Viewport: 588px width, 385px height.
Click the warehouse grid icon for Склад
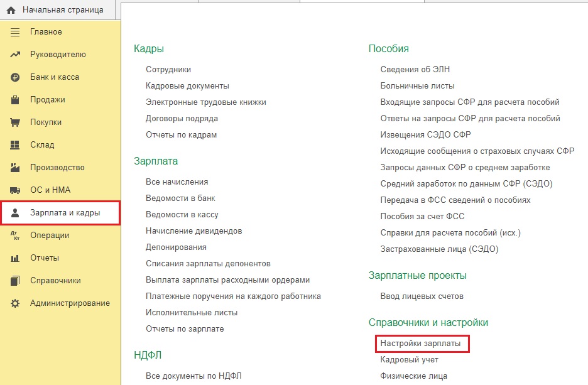point(15,145)
